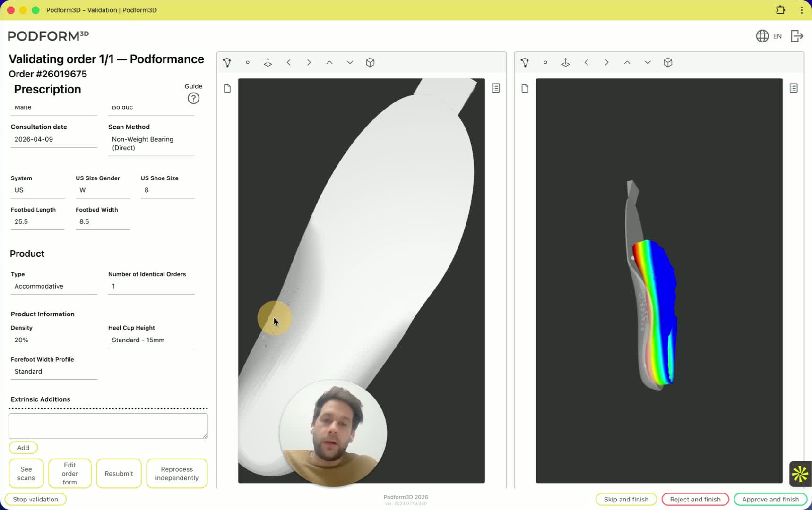Viewport: 812px width, 510px height.
Task: Tilt left viewer using the up chevron
Action: (x=329, y=62)
